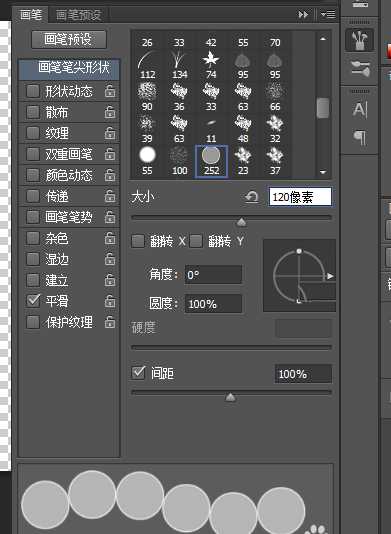Select the 55 hard round brush tip
Image resolution: width=391 pixels, height=534 pixels.
coord(147,160)
